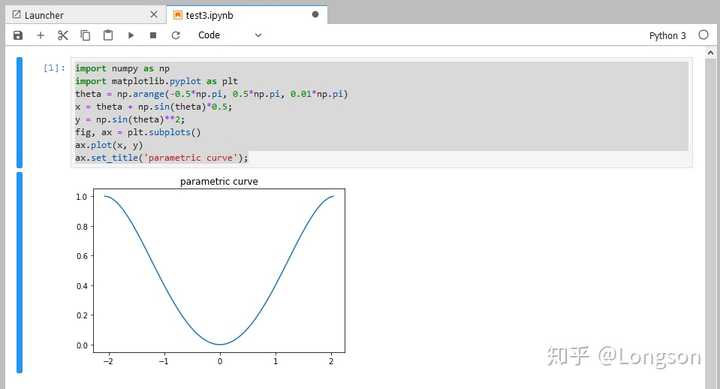Restart the kernel with the circular arrow icon
Viewport: 720px width, 389px height.
coord(176,35)
